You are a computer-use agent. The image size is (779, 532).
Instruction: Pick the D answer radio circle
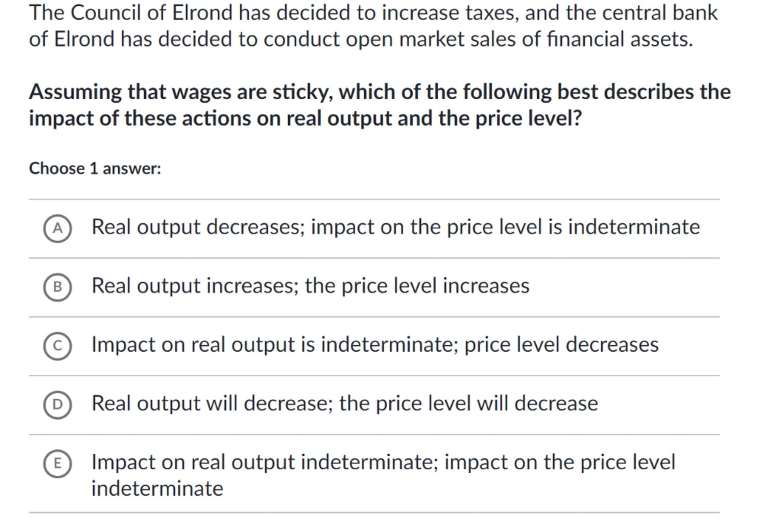pos(57,405)
